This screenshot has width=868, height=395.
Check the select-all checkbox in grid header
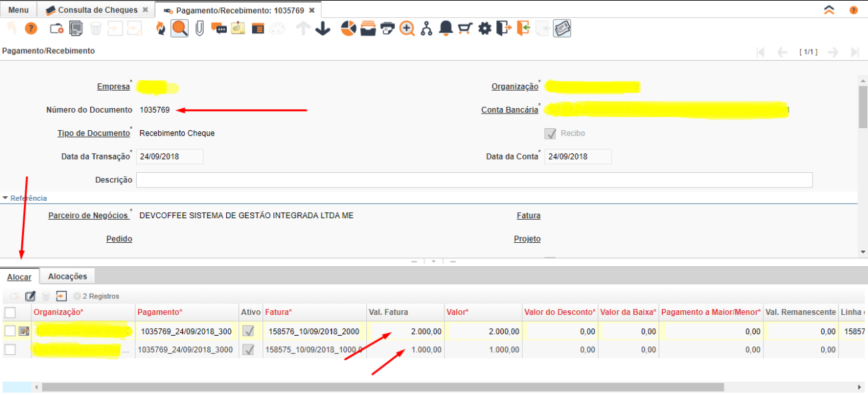pos(10,312)
